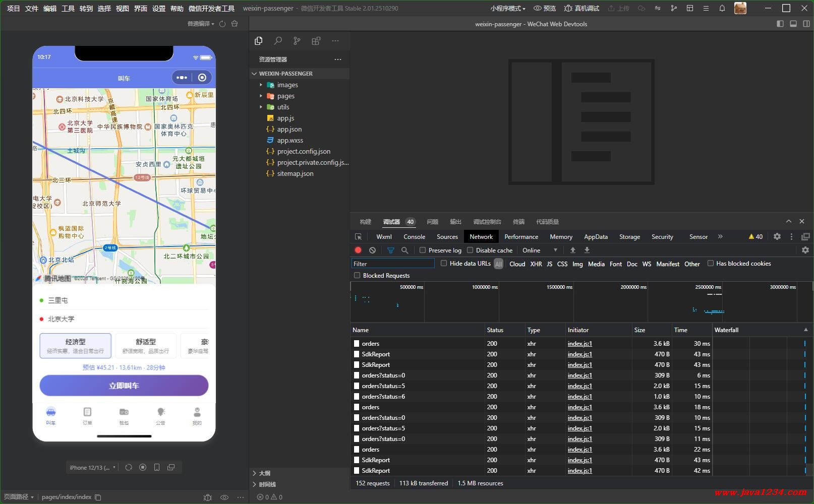Toggle the red network record button

tap(358, 250)
